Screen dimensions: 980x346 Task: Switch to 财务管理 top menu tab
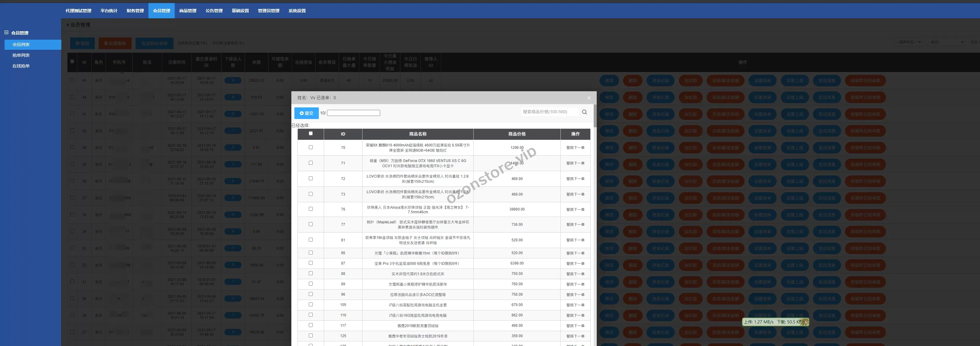135,11
